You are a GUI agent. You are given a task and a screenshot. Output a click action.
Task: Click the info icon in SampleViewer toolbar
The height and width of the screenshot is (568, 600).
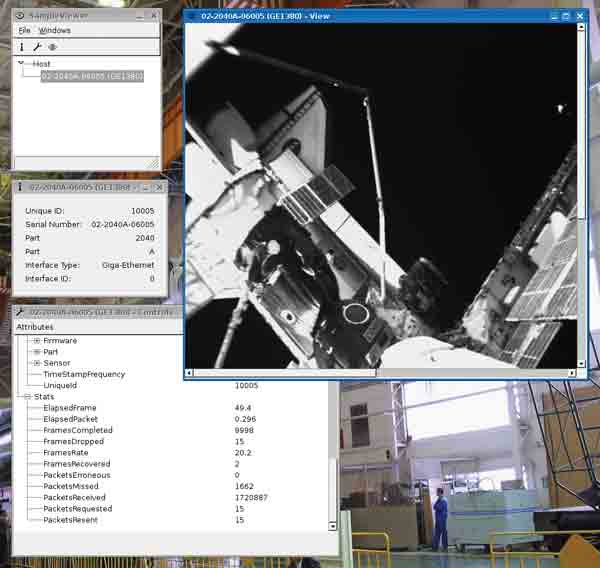coord(21,47)
